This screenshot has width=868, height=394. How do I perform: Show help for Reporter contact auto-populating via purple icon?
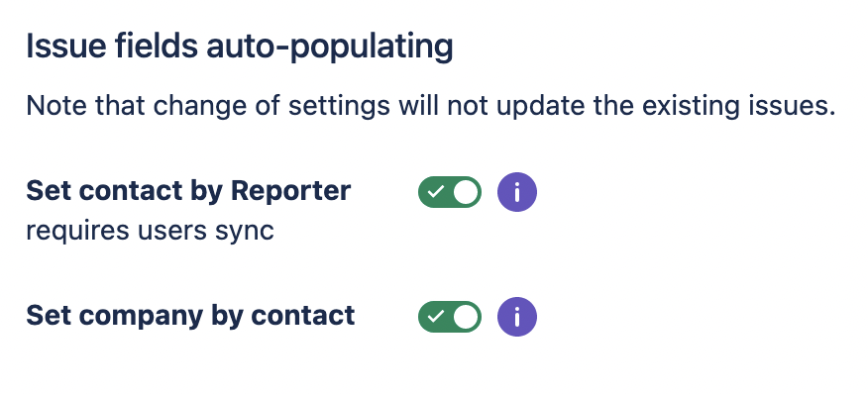516,192
